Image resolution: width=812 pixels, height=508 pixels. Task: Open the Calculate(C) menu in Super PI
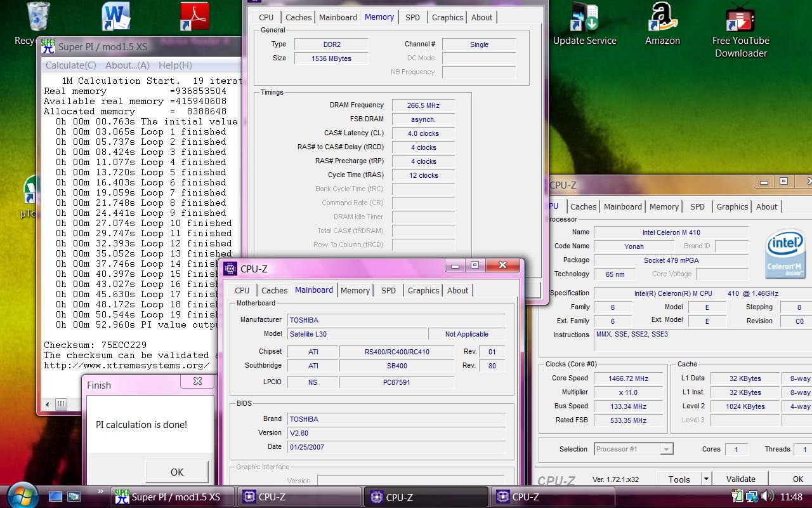point(71,65)
